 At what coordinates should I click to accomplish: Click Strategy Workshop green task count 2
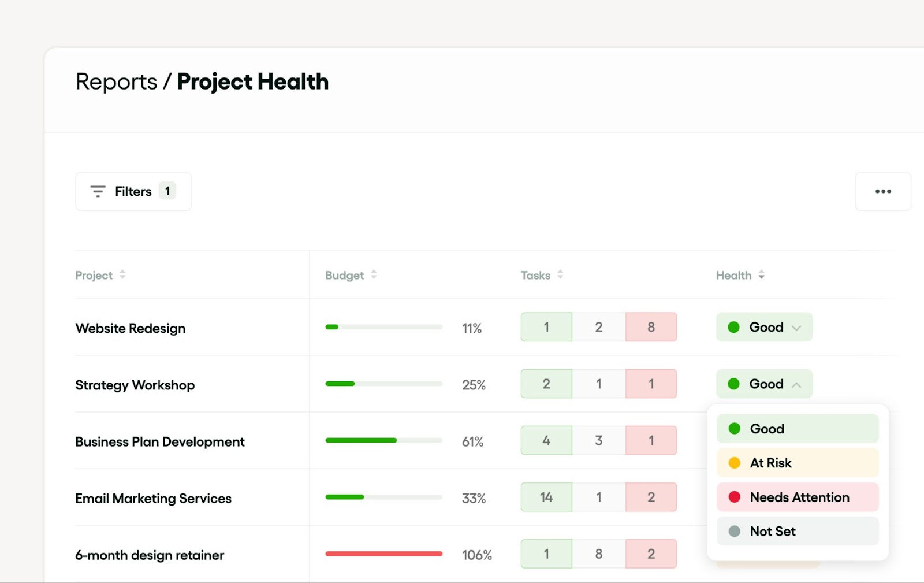[546, 384]
